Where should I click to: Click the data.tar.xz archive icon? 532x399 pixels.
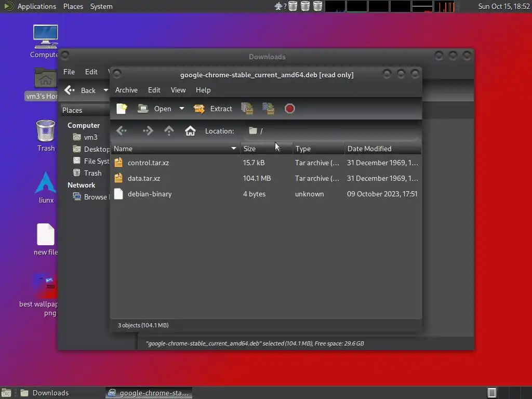pyautogui.click(x=118, y=178)
